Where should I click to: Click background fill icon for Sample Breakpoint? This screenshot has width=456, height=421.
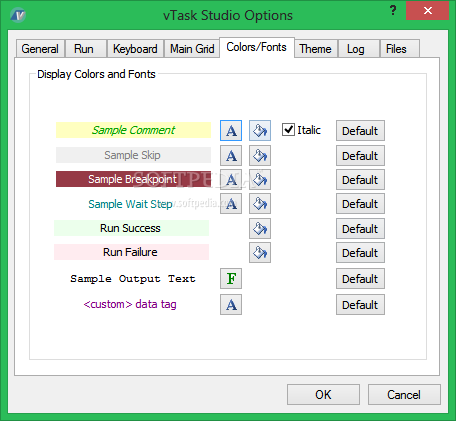pyautogui.click(x=260, y=180)
